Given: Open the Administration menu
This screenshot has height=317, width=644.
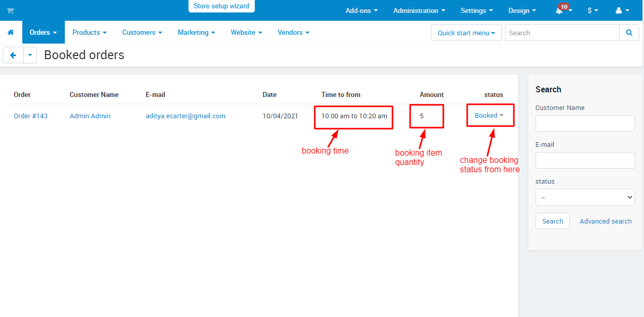Looking at the screenshot, I should (419, 10).
